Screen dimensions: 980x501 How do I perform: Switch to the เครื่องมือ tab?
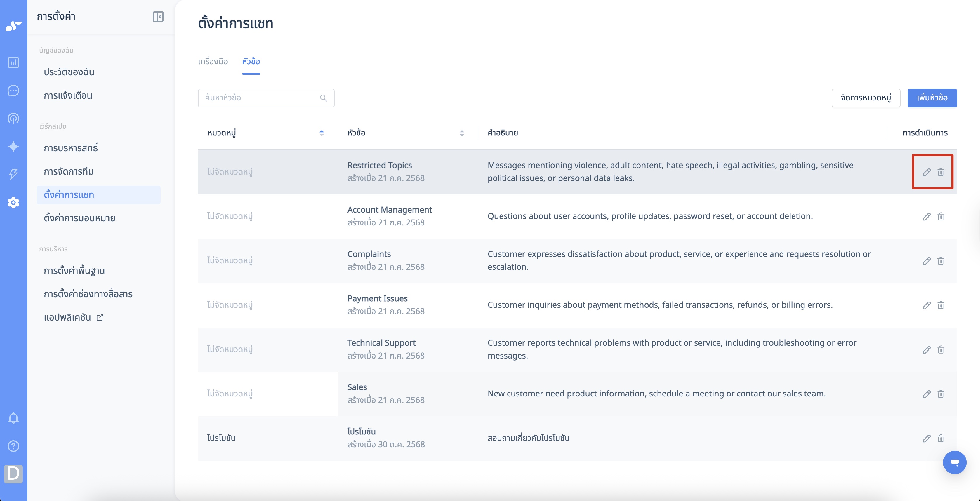pos(213,62)
